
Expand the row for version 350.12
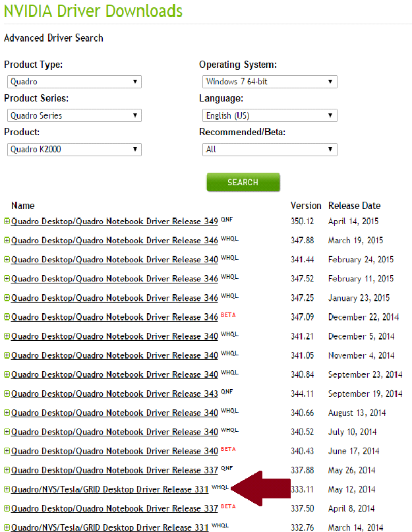(7, 222)
